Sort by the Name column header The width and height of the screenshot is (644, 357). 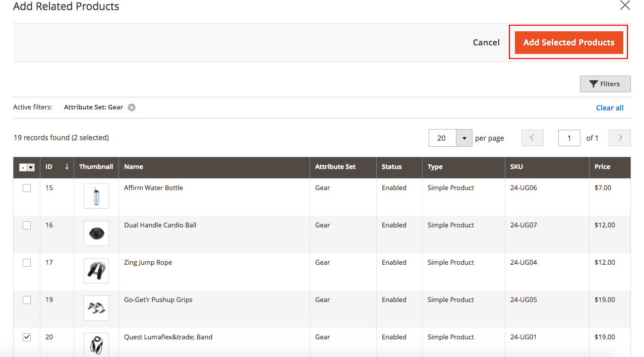click(133, 166)
